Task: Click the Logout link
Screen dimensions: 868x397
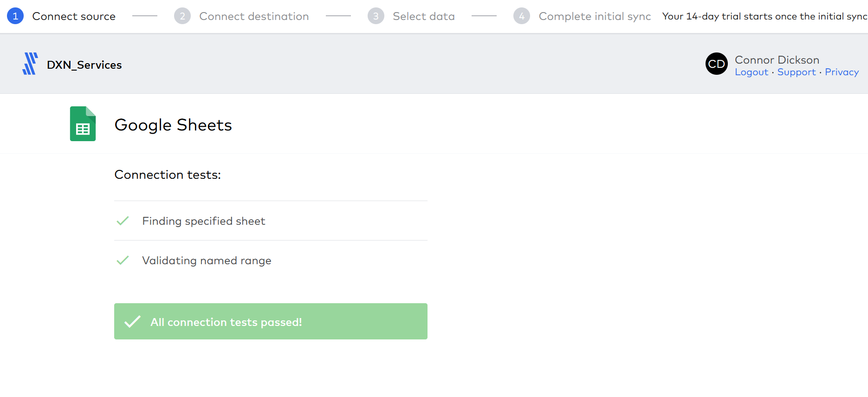Action: (751, 72)
